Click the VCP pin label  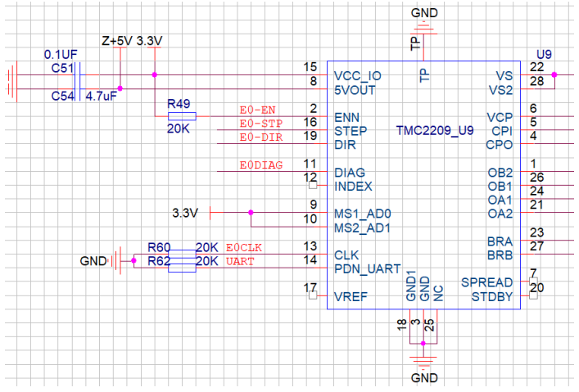(x=500, y=117)
